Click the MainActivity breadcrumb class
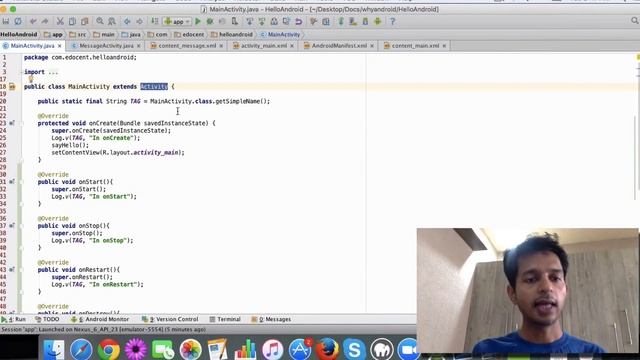640x360 pixels. click(x=280, y=35)
